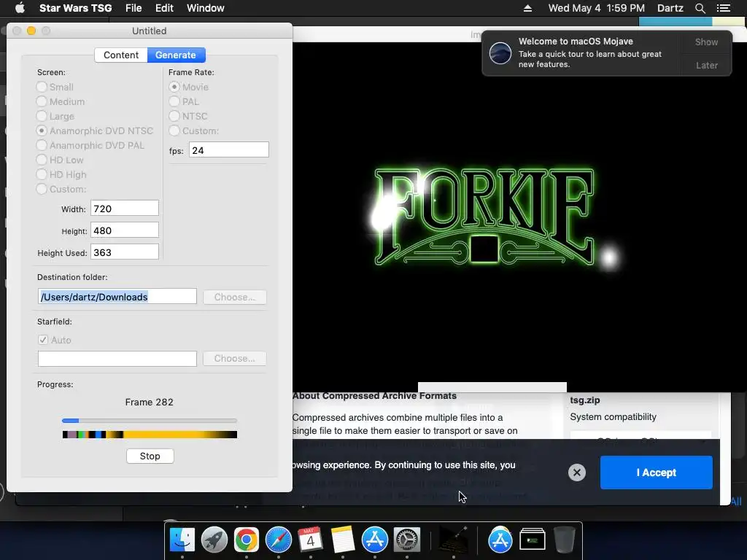The image size is (747, 560).
Task: Click I Accept on cookie banner
Action: (656, 472)
